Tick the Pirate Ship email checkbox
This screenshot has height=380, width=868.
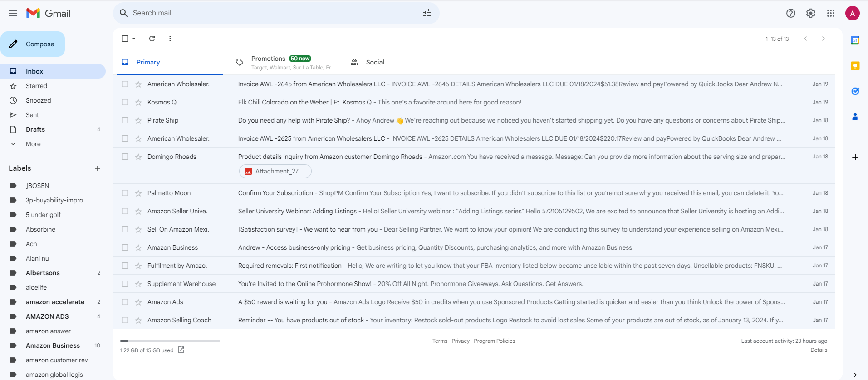pos(125,120)
